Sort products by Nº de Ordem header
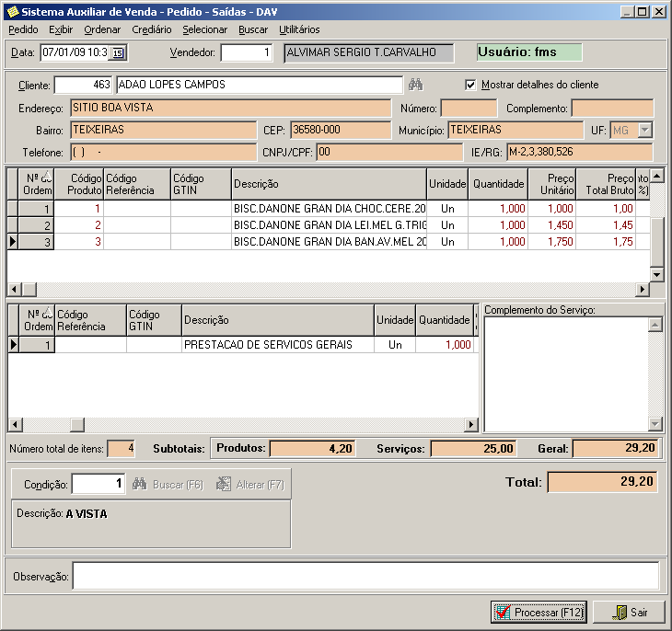672x631 pixels. click(37, 184)
